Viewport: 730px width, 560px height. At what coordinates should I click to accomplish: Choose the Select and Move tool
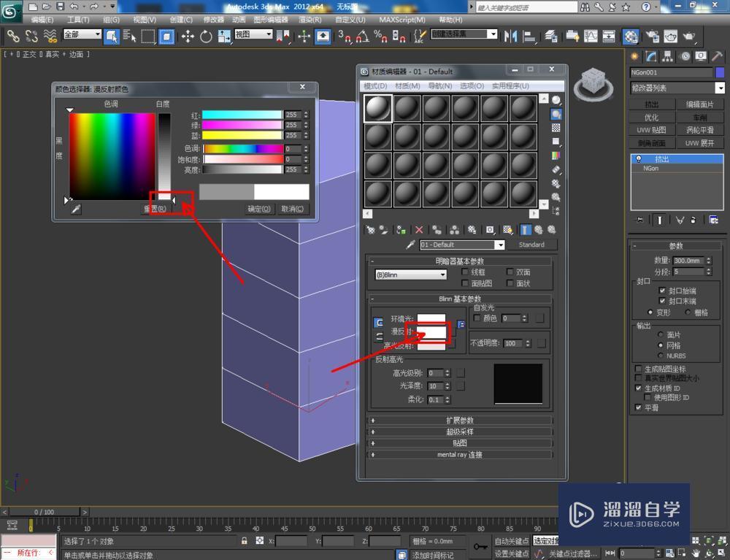pos(188,36)
